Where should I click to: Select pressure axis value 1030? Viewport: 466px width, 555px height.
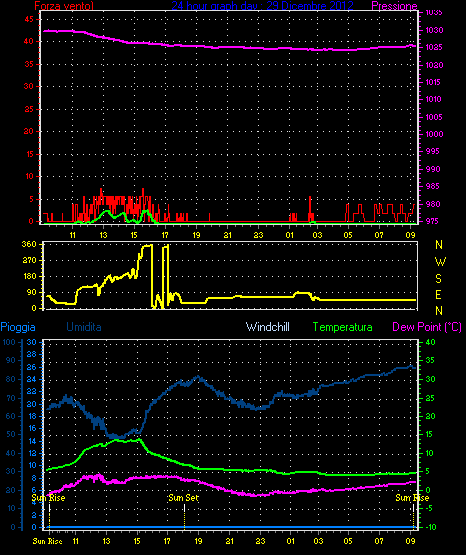pos(434,30)
